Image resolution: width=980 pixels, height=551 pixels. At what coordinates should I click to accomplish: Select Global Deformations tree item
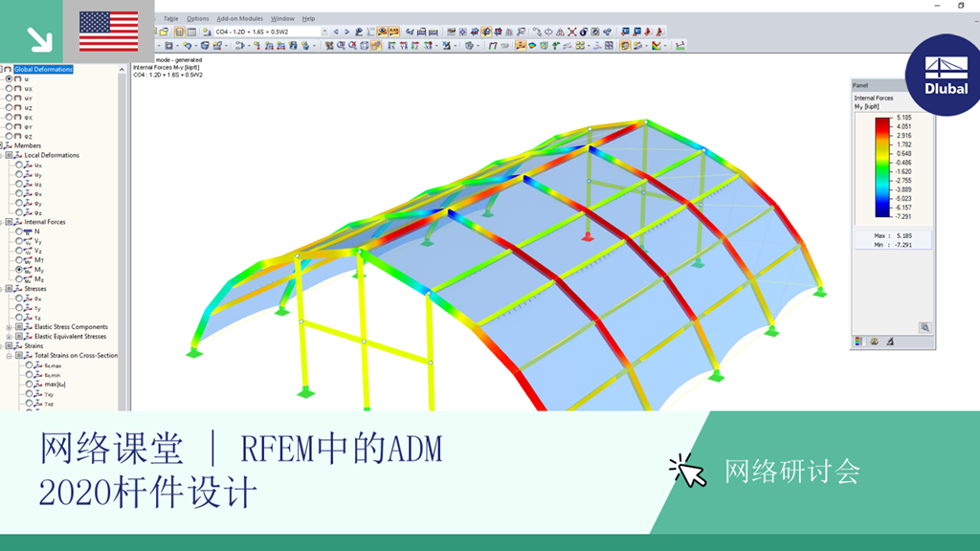(44, 69)
